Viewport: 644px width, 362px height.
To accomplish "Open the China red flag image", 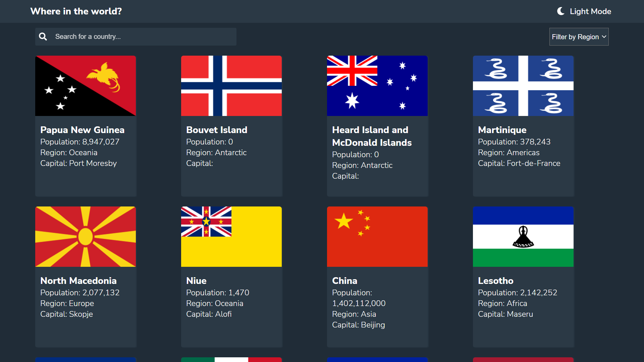I will pyautogui.click(x=377, y=237).
